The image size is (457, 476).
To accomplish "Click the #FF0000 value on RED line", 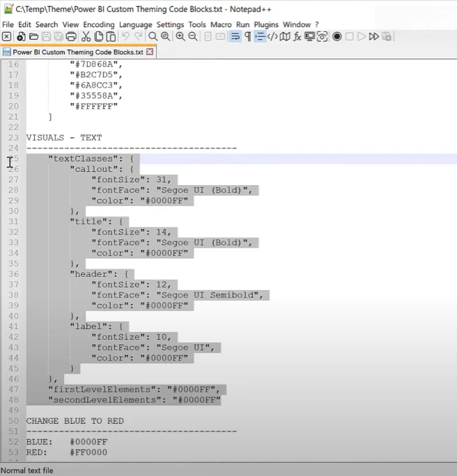I will [x=88, y=452].
